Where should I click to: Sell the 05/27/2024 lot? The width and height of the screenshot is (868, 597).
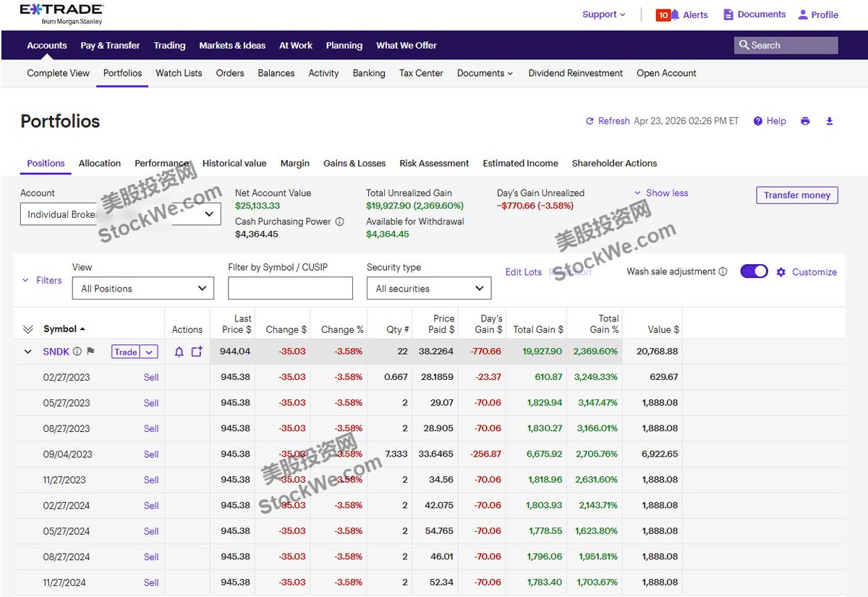[x=151, y=531]
